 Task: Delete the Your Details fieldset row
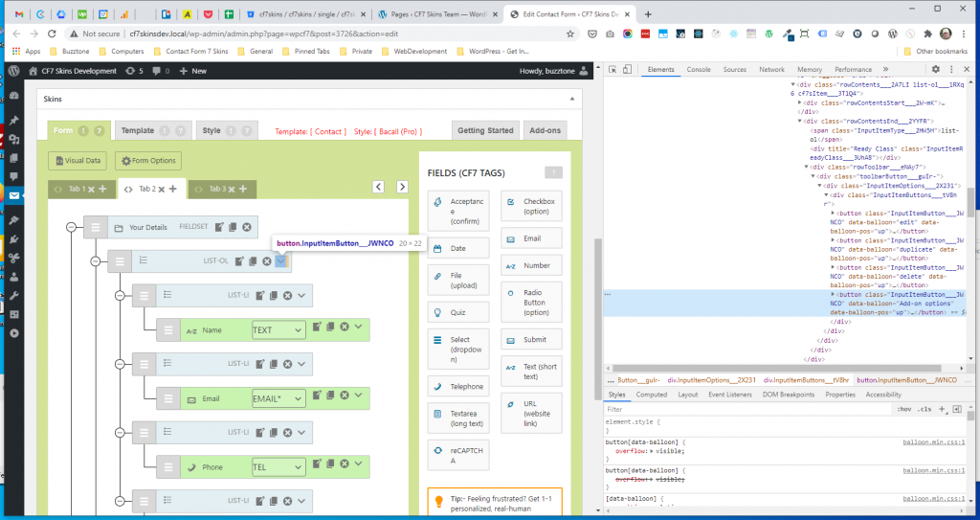pos(247,227)
